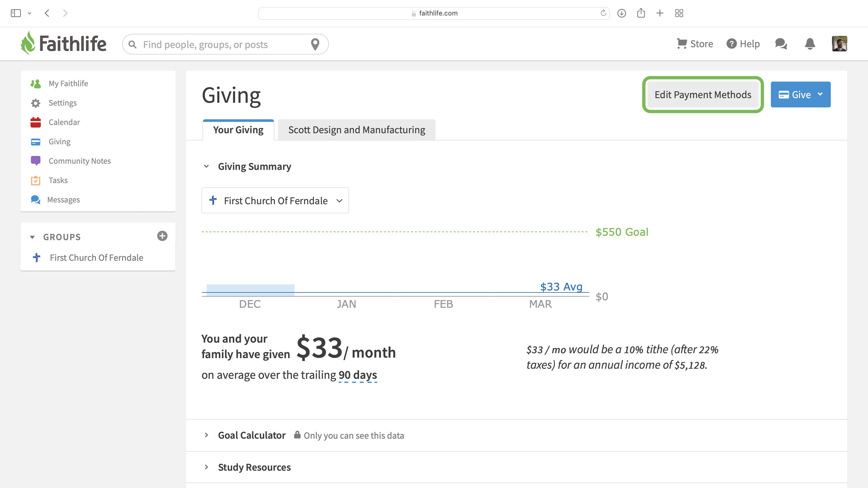Expand the Goal Calculator section
Viewport: 868px width, 488px height.
(x=206, y=435)
